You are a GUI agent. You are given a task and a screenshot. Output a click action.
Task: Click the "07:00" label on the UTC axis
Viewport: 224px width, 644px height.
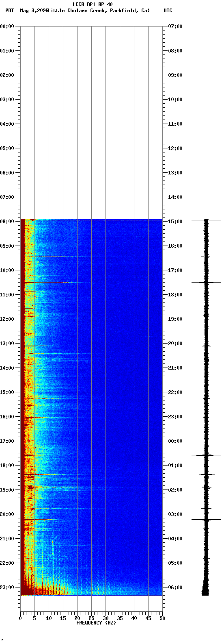(175, 26)
